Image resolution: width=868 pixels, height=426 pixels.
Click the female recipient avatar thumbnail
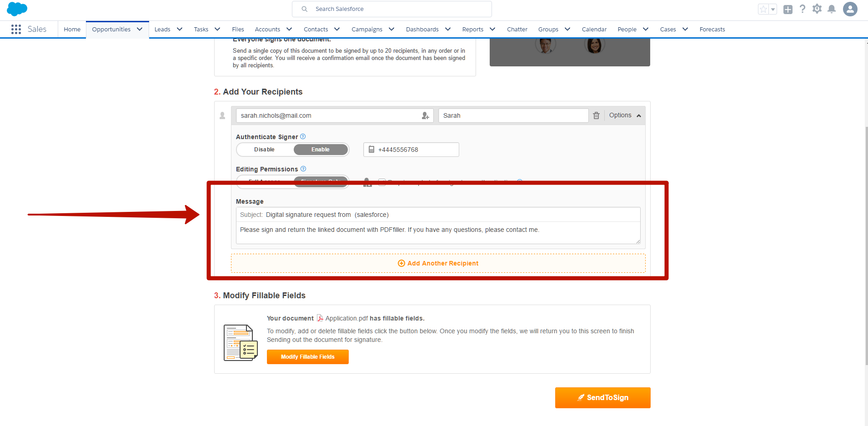[594, 45]
